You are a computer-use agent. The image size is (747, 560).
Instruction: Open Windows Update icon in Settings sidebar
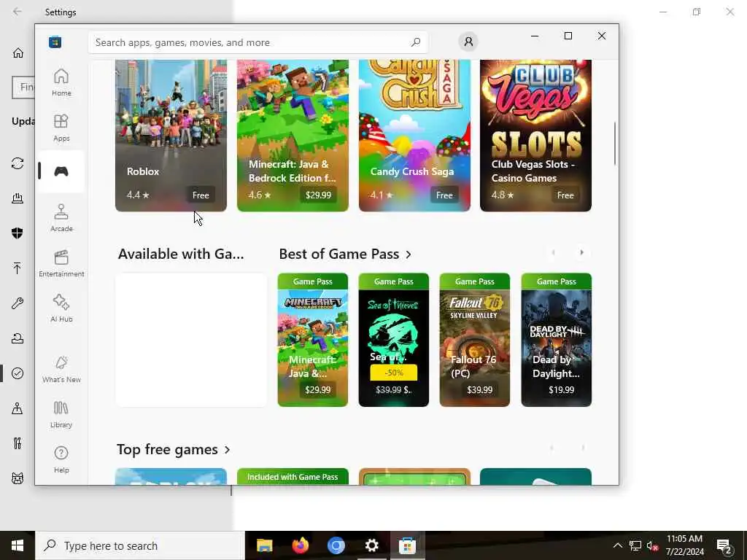click(x=18, y=163)
